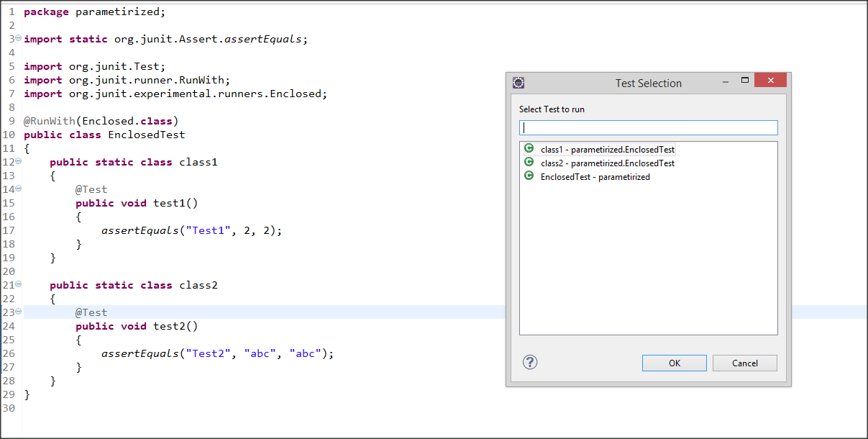Click the test1() method name
This screenshot has width=868, height=439.
175,203
